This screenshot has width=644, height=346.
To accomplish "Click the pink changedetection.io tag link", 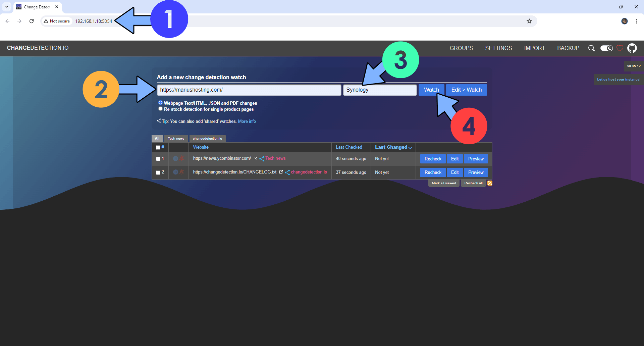I will (x=309, y=172).
